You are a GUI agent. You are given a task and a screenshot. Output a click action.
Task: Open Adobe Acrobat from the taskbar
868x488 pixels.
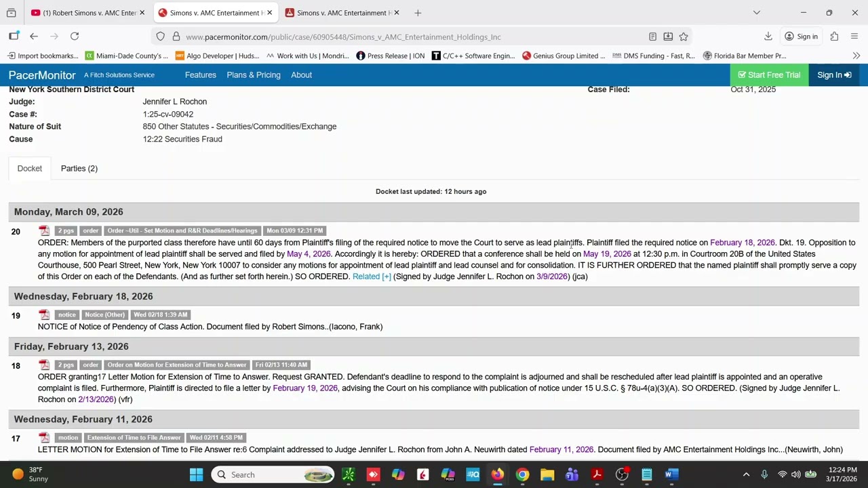597,474
